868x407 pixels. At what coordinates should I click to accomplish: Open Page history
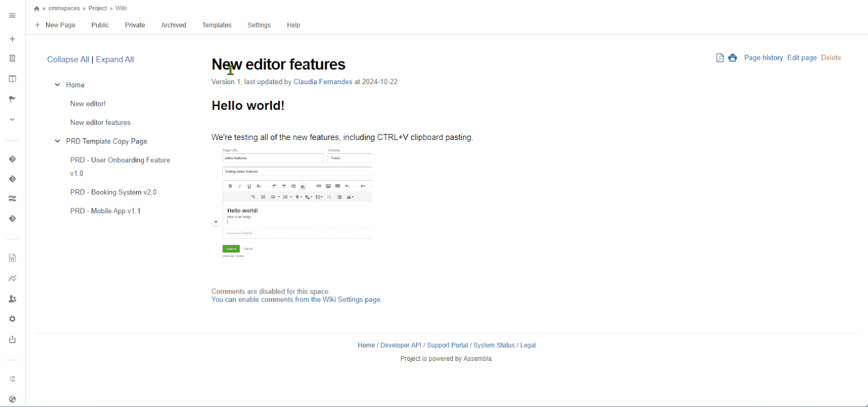(x=763, y=58)
